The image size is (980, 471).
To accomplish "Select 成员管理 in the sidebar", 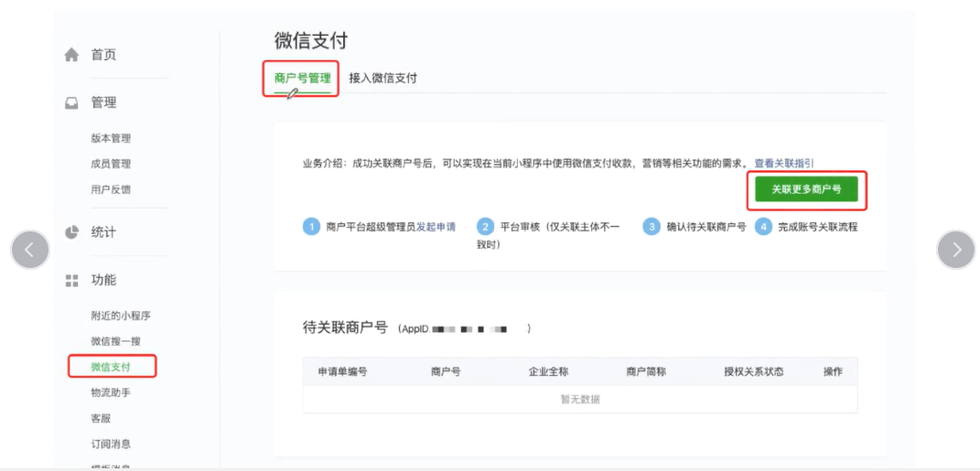I will point(111,165).
